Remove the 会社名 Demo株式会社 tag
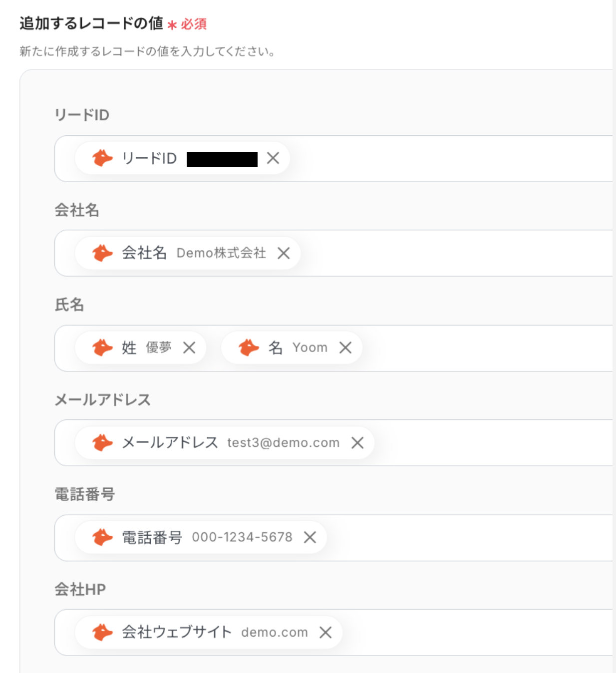The height and width of the screenshot is (673, 616). pyautogui.click(x=284, y=253)
